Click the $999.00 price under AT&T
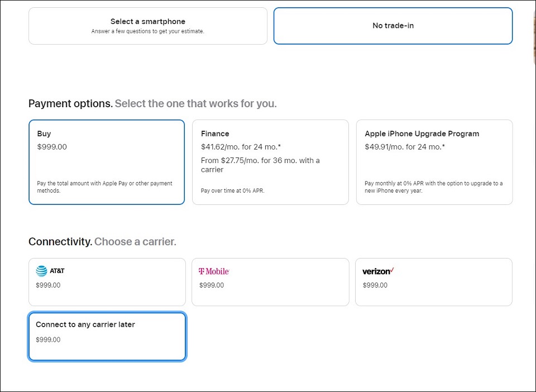Screen dimensions: 536x392 (48, 285)
